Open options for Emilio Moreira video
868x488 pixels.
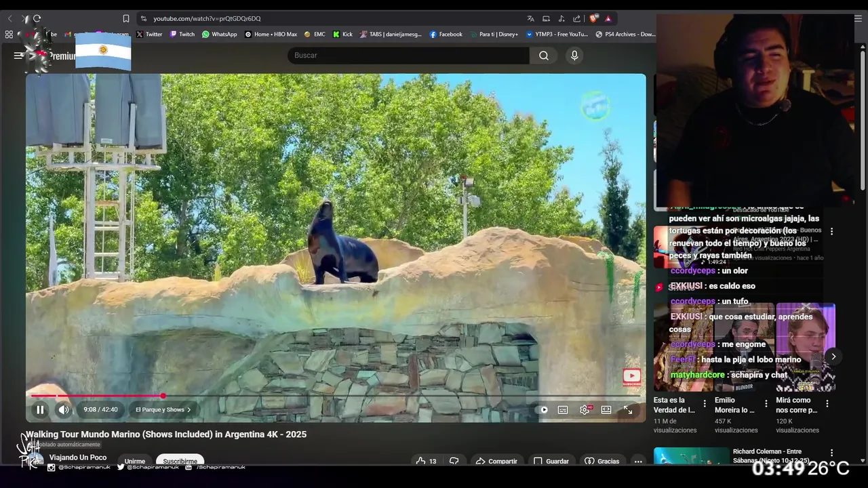click(766, 403)
